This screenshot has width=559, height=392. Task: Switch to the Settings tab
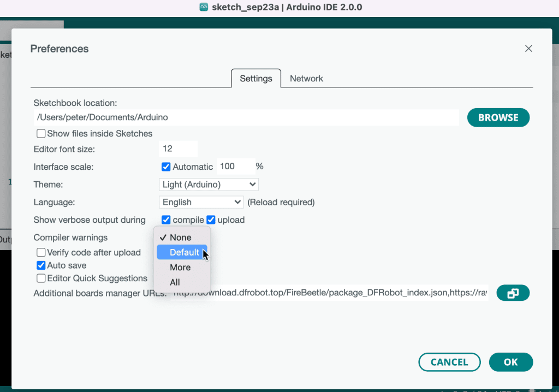(x=256, y=79)
